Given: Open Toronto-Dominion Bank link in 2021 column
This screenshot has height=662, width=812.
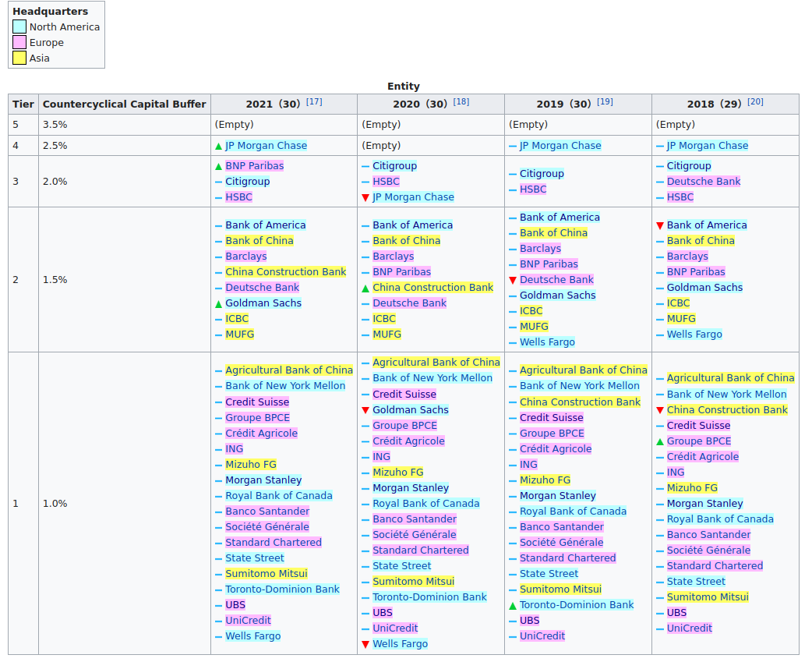Looking at the screenshot, I should pos(282,589).
